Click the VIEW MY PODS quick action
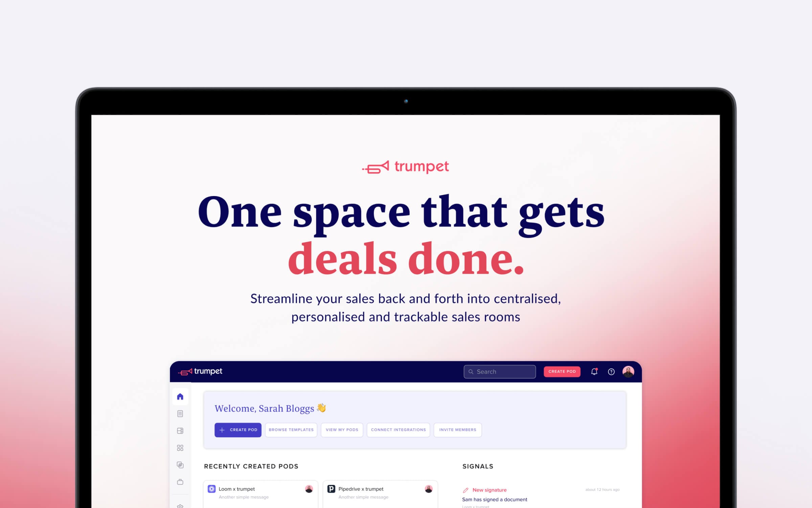 pyautogui.click(x=342, y=429)
